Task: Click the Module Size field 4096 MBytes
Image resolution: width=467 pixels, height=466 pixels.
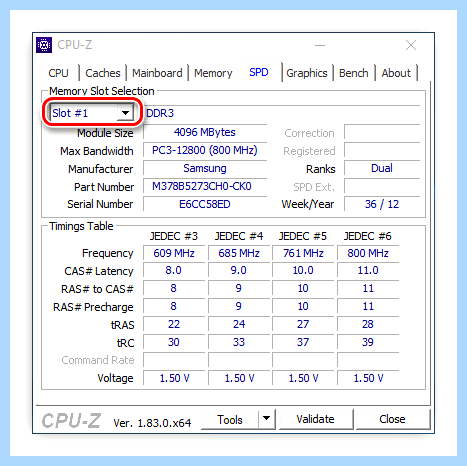Action: coord(205,132)
